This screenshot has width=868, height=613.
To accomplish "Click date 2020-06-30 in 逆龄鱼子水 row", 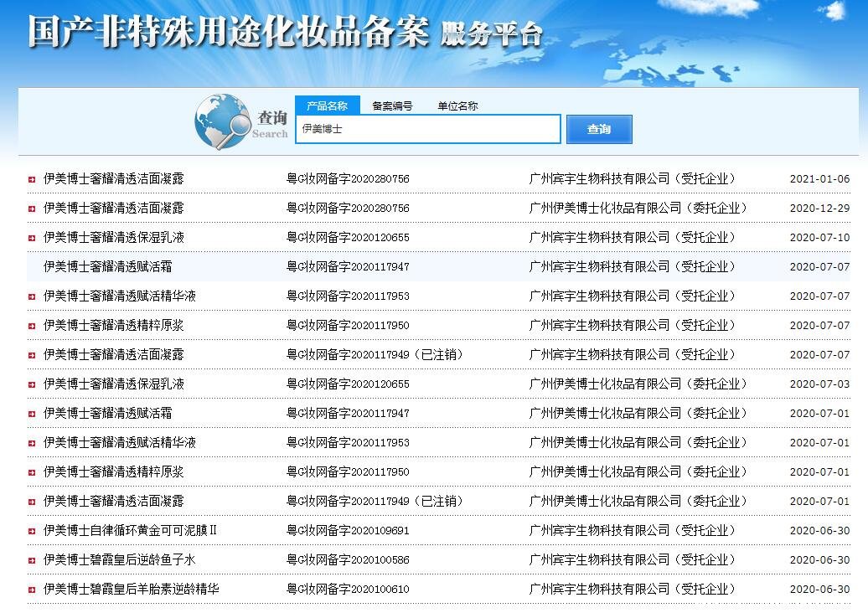I will pos(819,560).
